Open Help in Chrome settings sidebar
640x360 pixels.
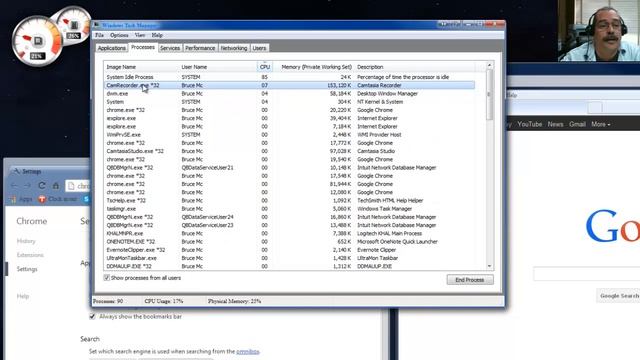tap(23, 296)
